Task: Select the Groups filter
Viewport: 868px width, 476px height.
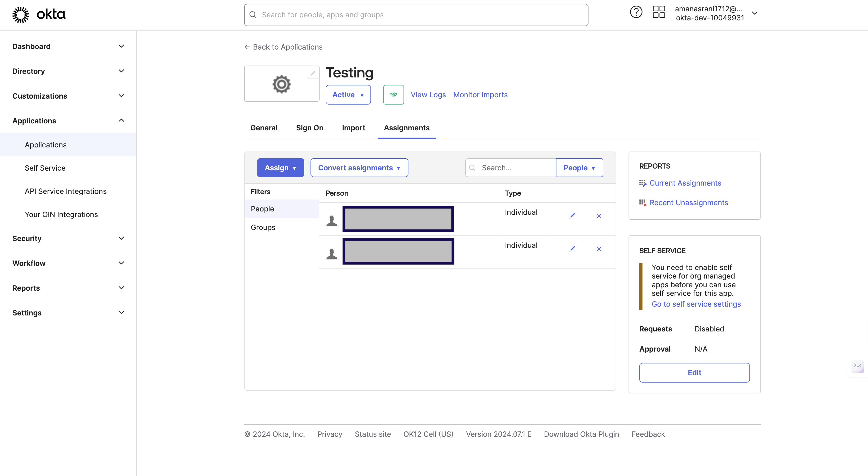Action: point(263,227)
